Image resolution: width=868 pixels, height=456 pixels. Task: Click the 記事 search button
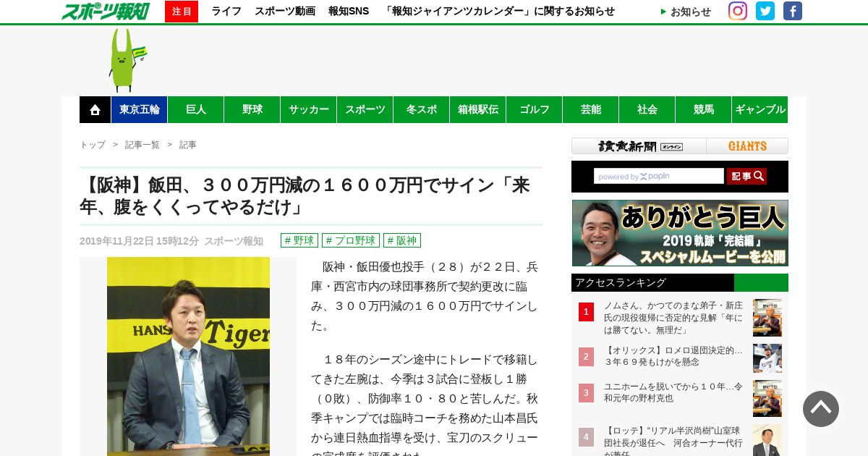[x=746, y=176]
